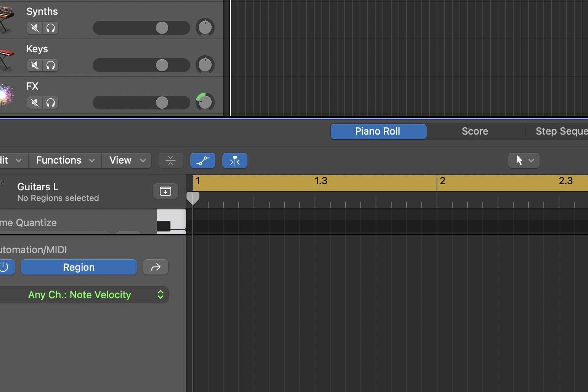Click the Guitars L region name
This screenshot has width=588, height=392.
click(x=38, y=187)
